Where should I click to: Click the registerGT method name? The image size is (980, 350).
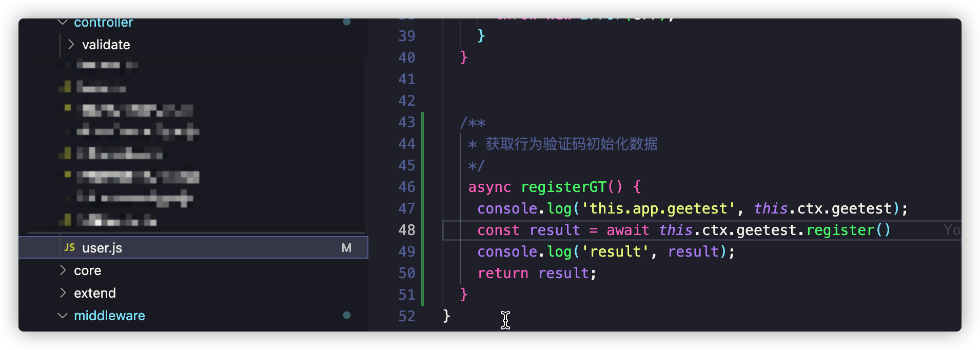pos(563,187)
